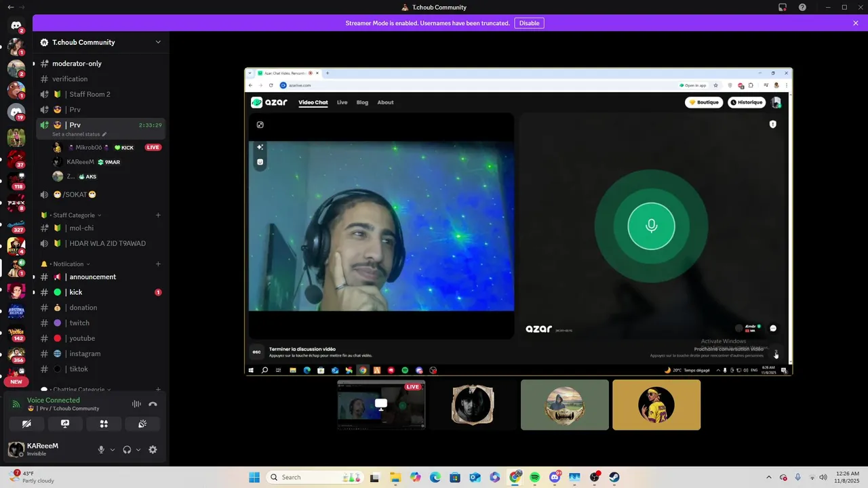Image resolution: width=868 pixels, height=488 pixels.
Task: Click the Windows taskbar Search box
Action: (x=315, y=477)
